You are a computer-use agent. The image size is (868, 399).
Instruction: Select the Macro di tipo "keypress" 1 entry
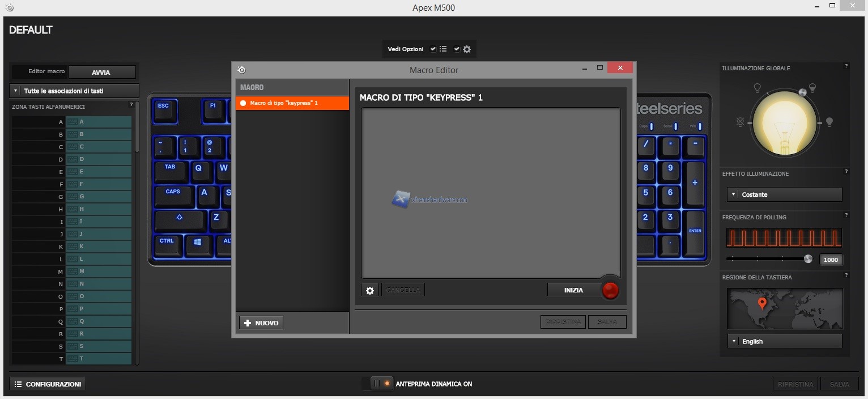[x=292, y=103]
